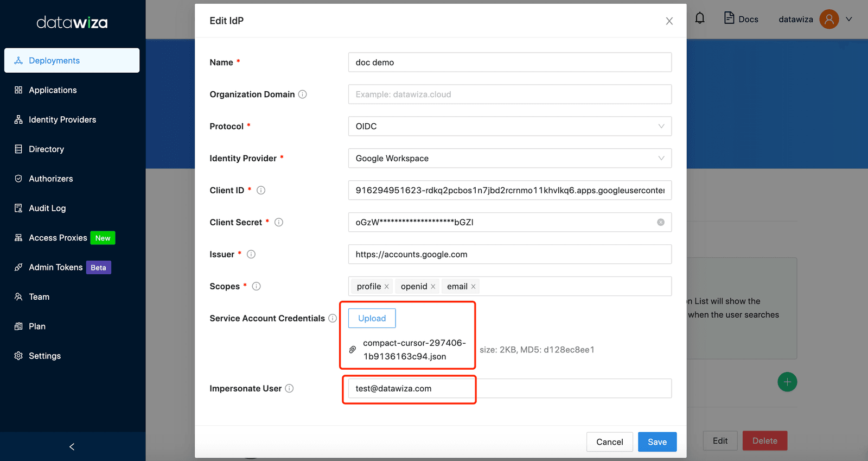Click the Client ID input field
Image resolution: width=868 pixels, height=461 pixels.
tap(510, 191)
